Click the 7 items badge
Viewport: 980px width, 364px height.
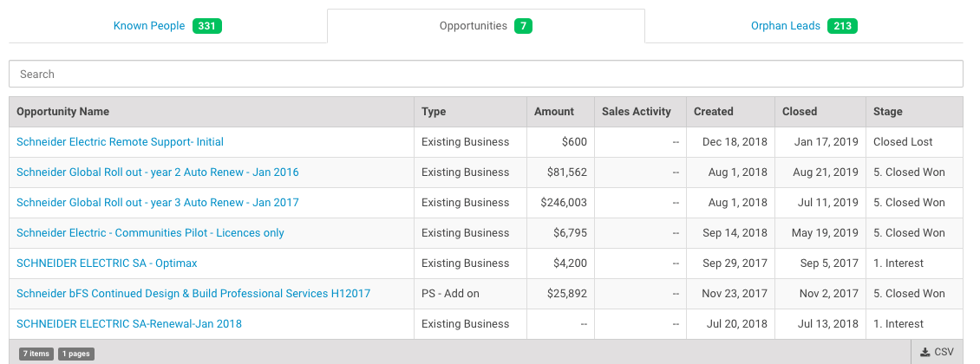(36, 354)
